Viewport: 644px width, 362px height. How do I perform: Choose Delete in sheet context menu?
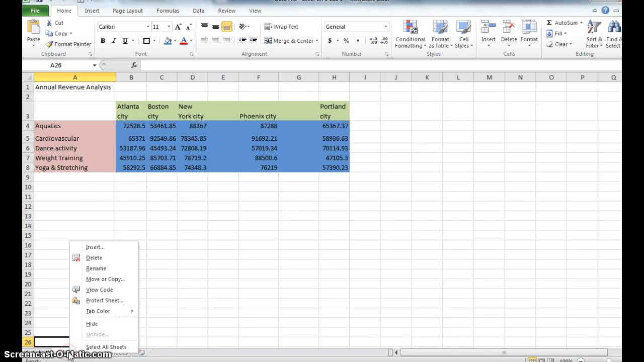[x=104, y=258]
